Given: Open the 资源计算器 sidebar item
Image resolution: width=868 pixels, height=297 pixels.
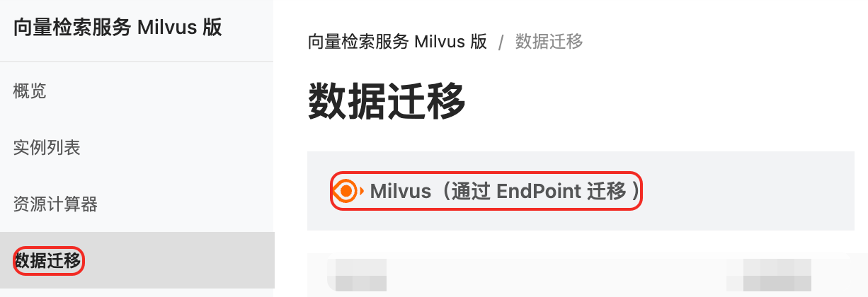Looking at the screenshot, I should pos(55,204).
